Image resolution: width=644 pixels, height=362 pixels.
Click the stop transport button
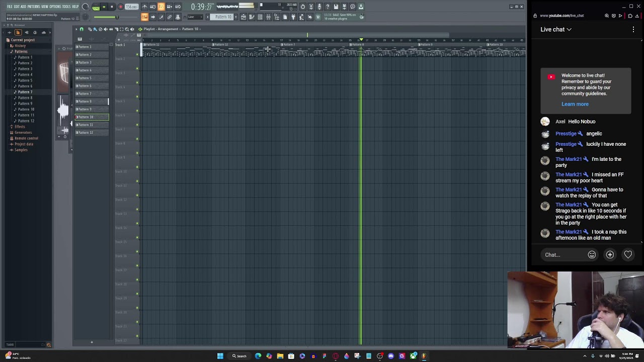point(112,7)
